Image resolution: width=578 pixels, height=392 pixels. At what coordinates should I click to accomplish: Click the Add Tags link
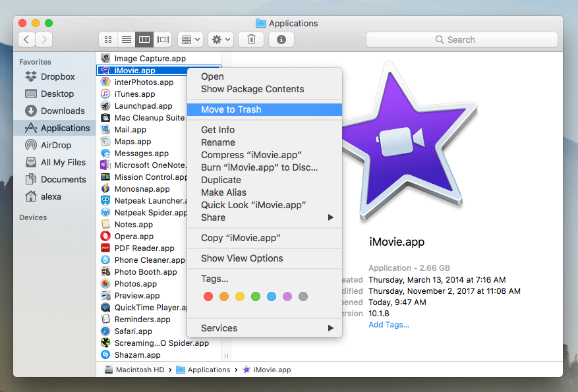pyautogui.click(x=388, y=324)
